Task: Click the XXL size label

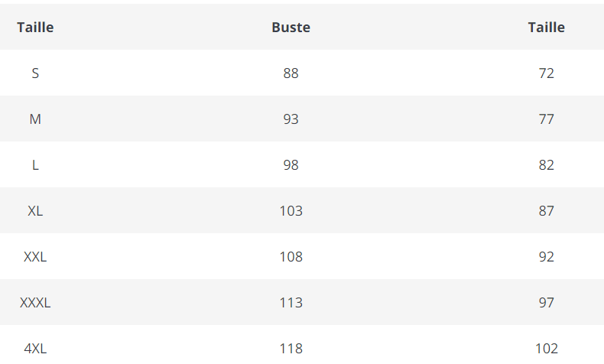Action: coord(35,257)
